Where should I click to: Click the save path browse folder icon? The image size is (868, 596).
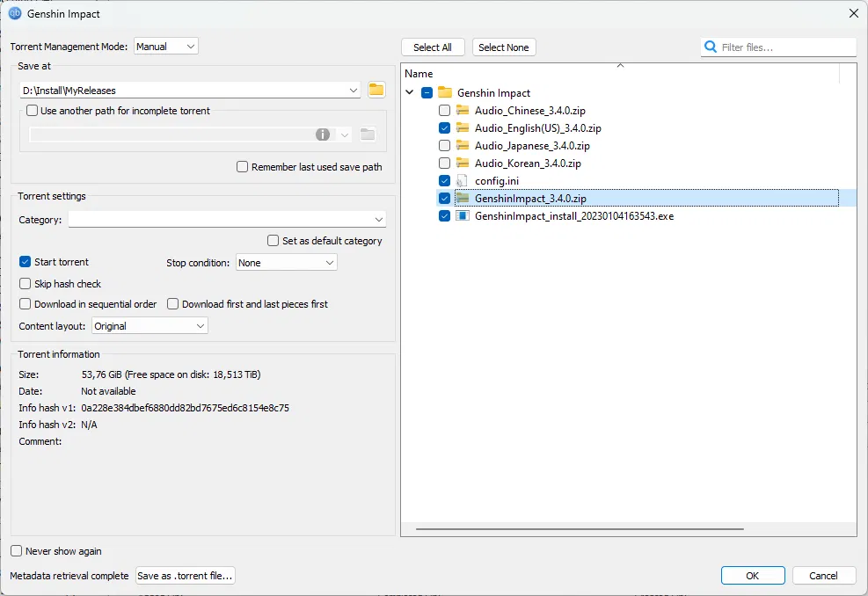(376, 90)
